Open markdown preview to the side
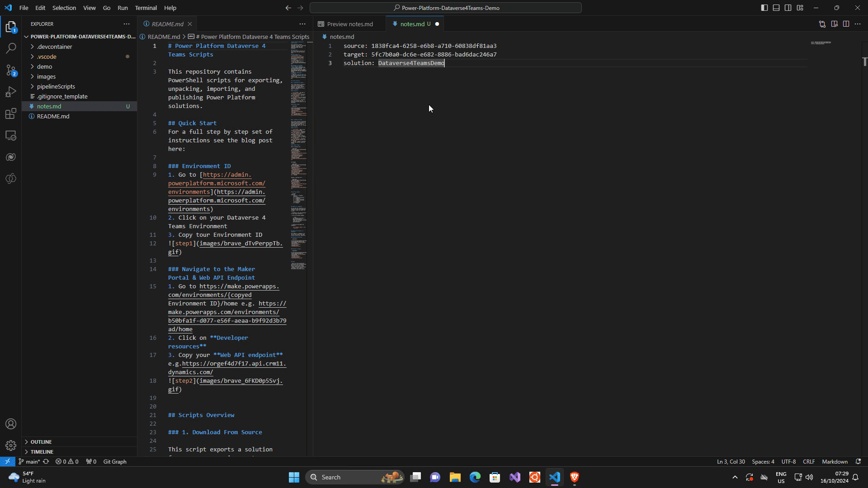 [834, 24]
